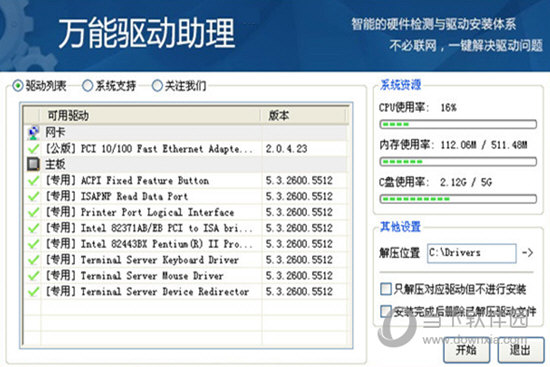Viewport: 550px width, 367px height.
Task: Click the CPU使用率 progress bar
Action: coord(458,124)
